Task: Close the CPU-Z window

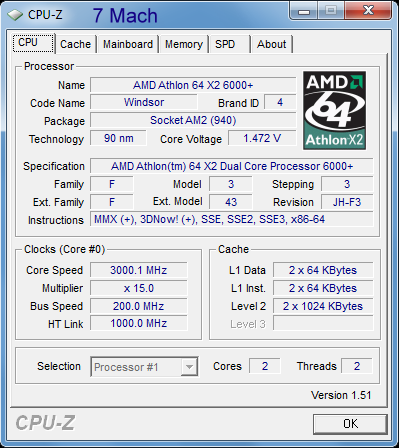Action: click(x=368, y=11)
